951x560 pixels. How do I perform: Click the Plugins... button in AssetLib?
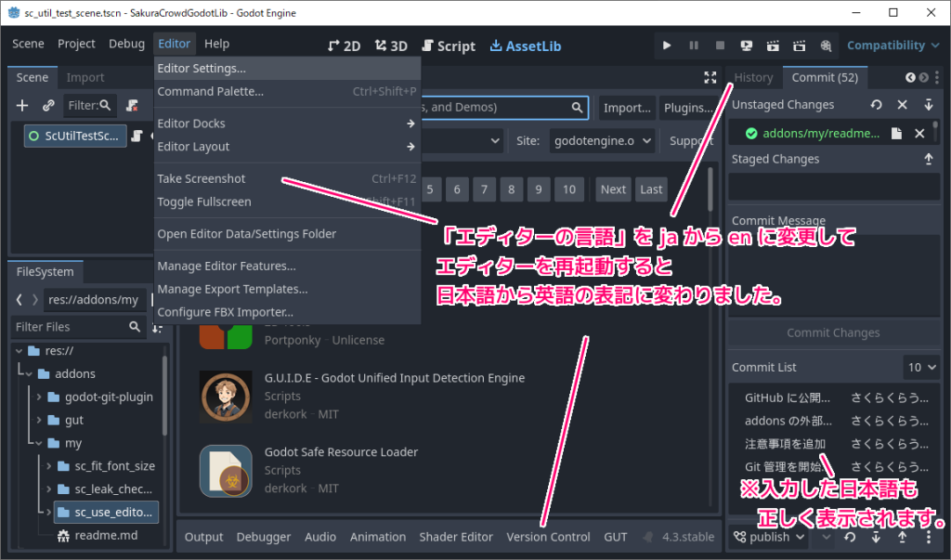point(688,108)
